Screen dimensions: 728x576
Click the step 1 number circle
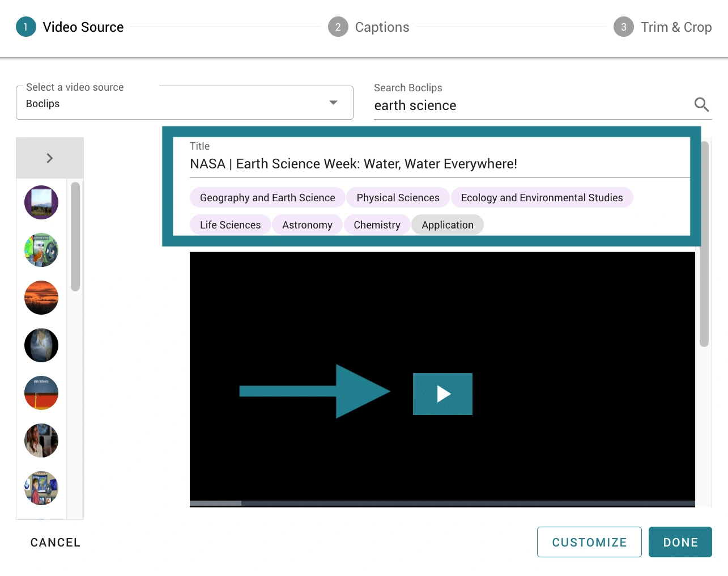(26, 27)
